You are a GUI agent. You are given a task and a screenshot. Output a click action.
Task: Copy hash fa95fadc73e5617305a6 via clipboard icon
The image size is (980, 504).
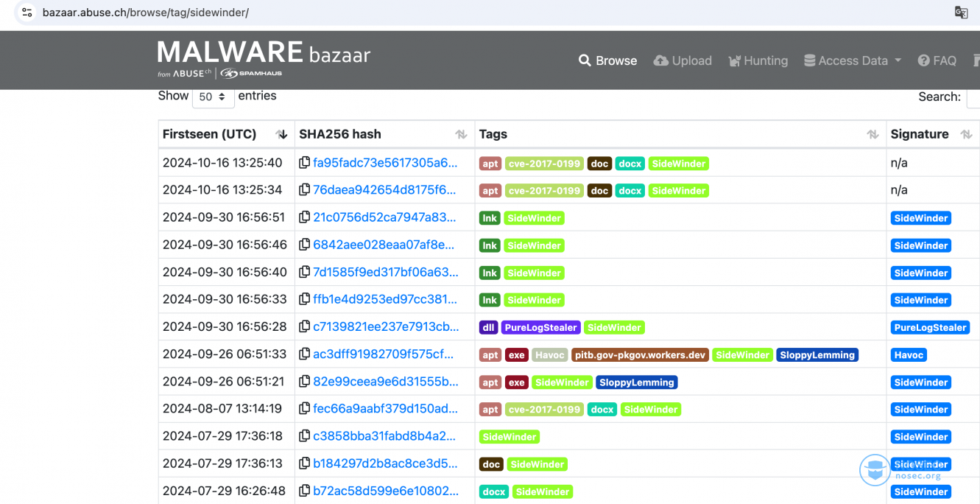[304, 163]
